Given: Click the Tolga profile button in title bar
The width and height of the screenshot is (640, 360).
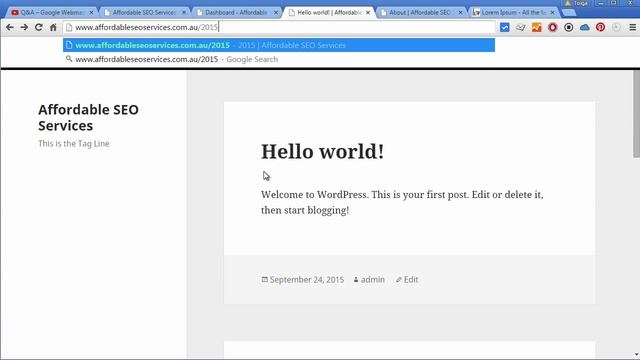Looking at the screenshot, I should [577, 3].
